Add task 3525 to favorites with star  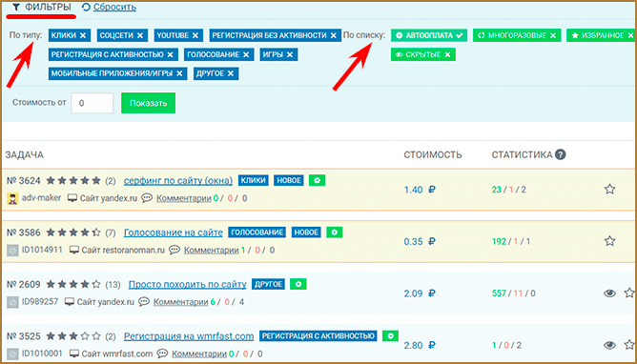(629, 345)
